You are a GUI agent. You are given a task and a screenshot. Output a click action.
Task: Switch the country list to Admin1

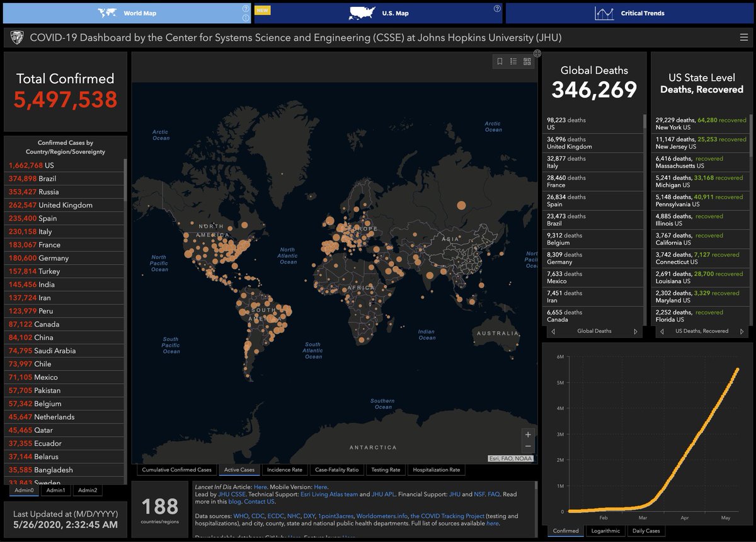(x=55, y=490)
